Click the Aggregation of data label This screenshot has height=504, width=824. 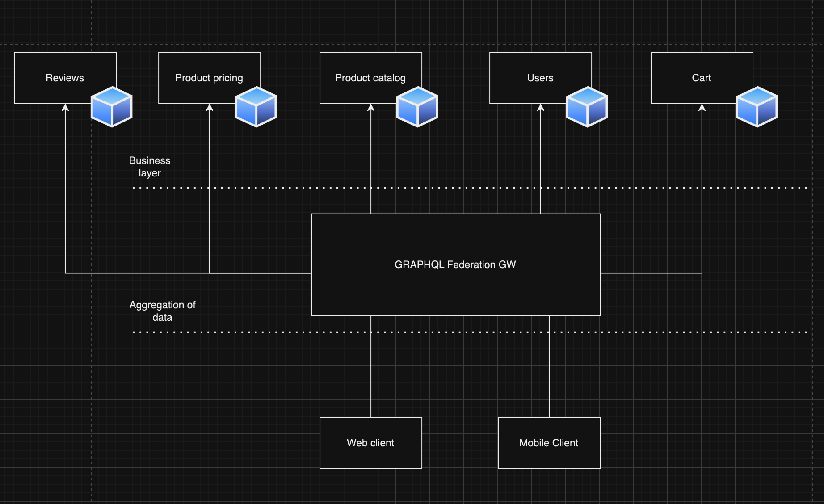click(x=162, y=311)
